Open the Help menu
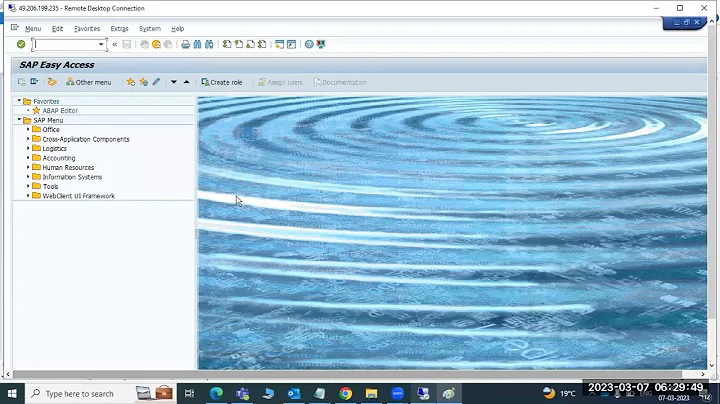This screenshot has height=404, width=720. [x=178, y=28]
